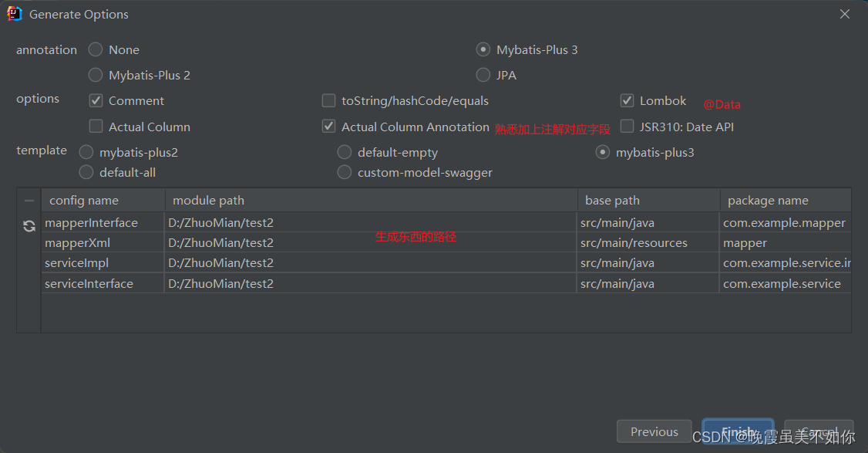This screenshot has height=453, width=868.
Task: Select the None annotation option
Action: pyautogui.click(x=95, y=49)
